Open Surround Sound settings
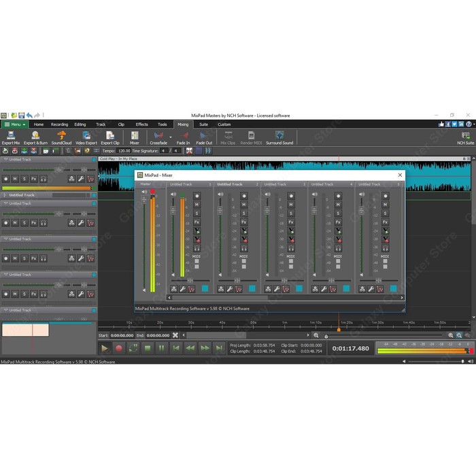This screenshot has width=476, height=476. tap(279, 137)
